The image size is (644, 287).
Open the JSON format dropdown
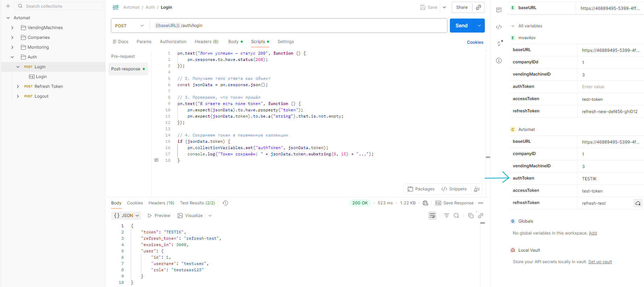(x=126, y=216)
